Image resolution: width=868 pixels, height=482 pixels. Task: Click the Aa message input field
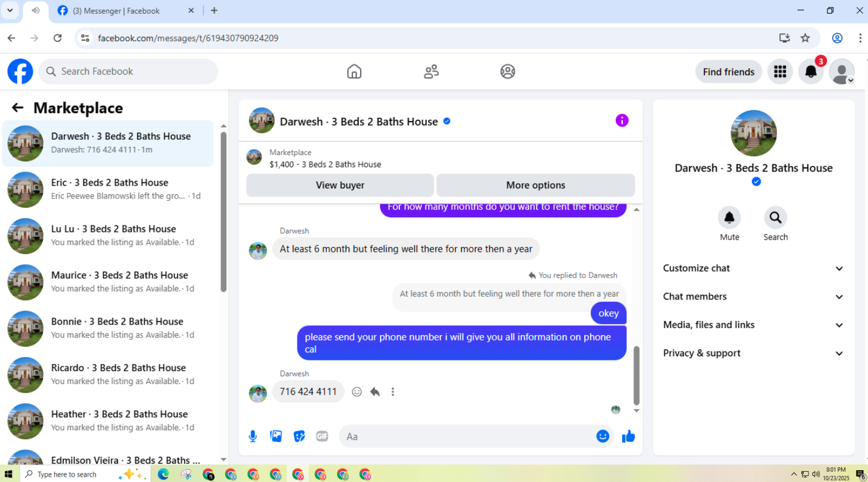tap(469, 436)
